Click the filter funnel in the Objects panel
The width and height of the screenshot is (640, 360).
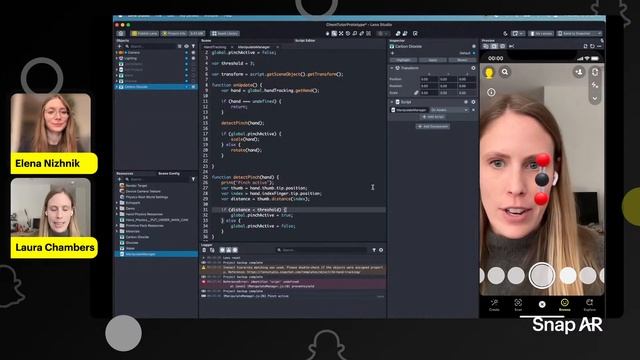[x=193, y=47]
